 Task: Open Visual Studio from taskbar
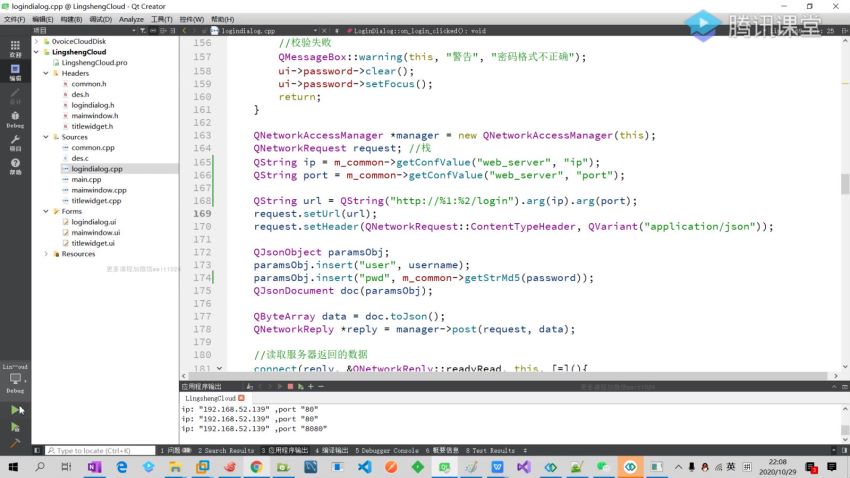(524, 467)
